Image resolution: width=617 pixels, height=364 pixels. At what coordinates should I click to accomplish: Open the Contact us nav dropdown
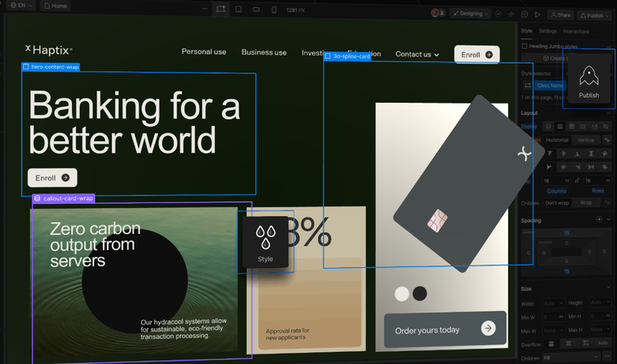[x=417, y=54]
